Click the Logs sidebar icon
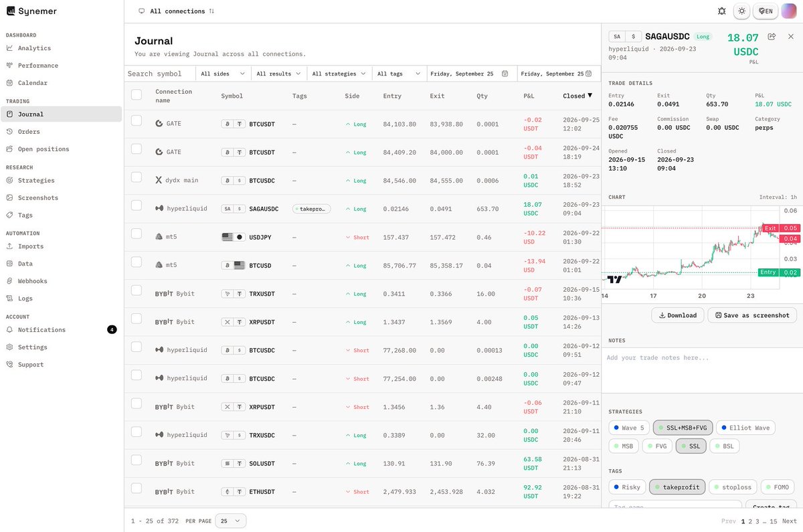The width and height of the screenshot is (803, 532). pyautogui.click(x=10, y=298)
